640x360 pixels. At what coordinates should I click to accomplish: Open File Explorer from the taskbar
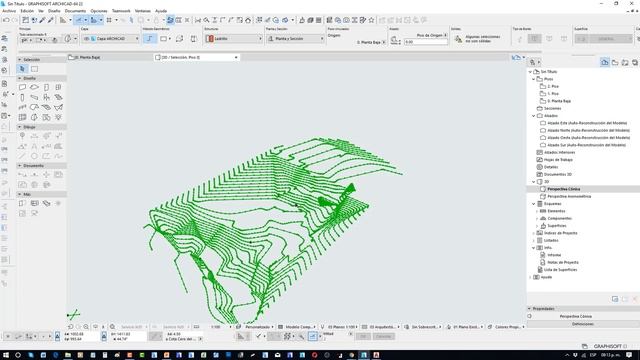pos(68,355)
